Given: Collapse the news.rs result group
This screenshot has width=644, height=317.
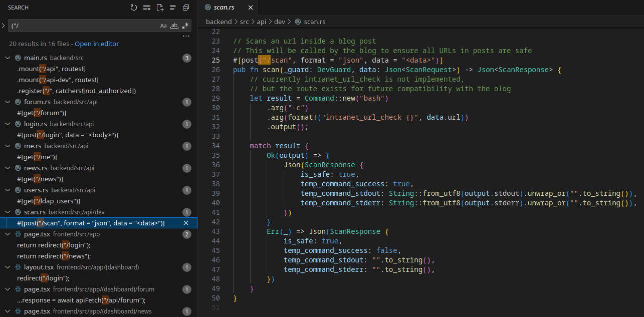Looking at the screenshot, I should pyautogui.click(x=8, y=168).
